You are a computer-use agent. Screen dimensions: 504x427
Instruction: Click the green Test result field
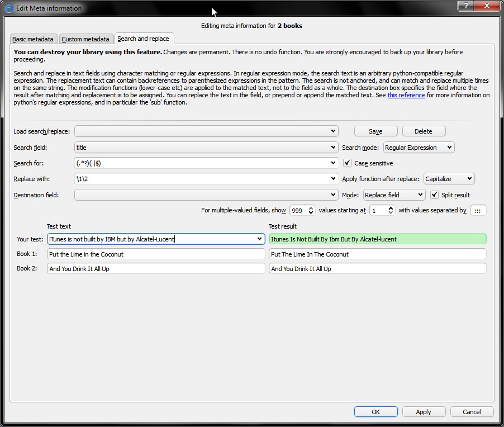(x=377, y=239)
